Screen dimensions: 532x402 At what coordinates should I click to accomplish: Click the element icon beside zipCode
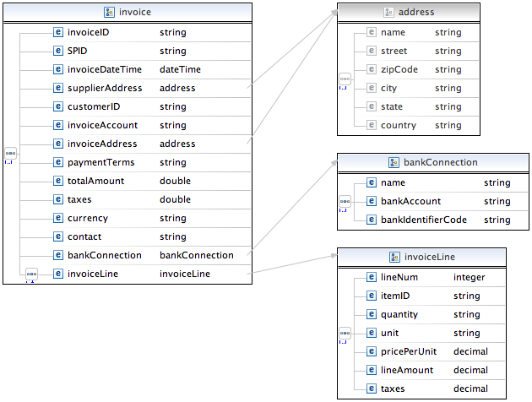(372, 69)
